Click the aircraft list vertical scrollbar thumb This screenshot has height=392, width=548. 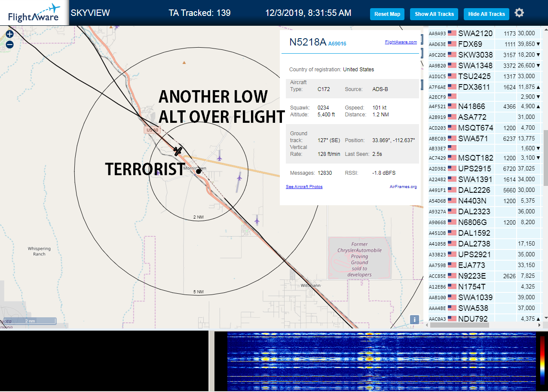tap(545, 158)
